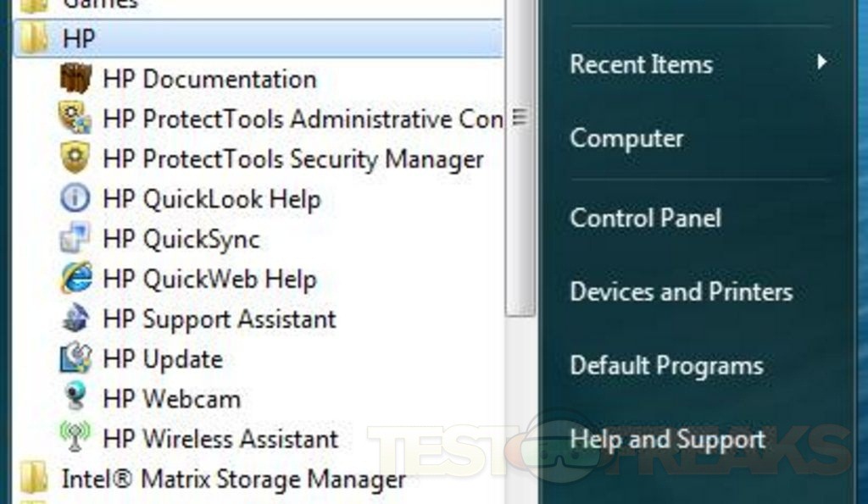Click the HP ProtectTools Administrative Console icon

click(75, 119)
